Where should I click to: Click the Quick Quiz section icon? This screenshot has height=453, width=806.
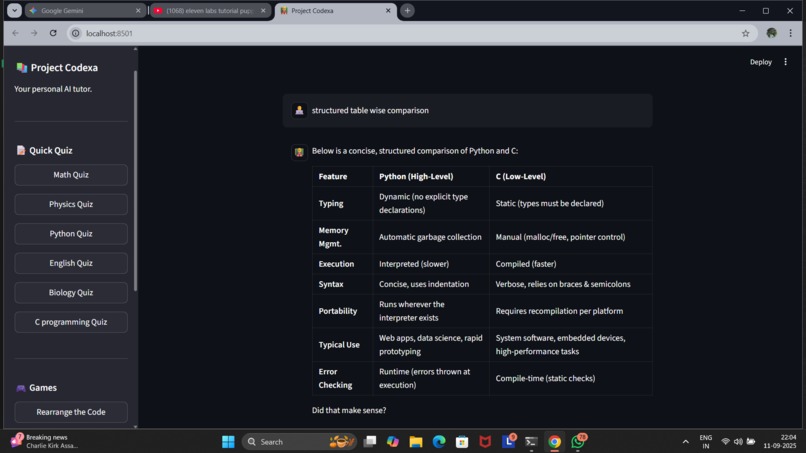pyautogui.click(x=21, y=150)
